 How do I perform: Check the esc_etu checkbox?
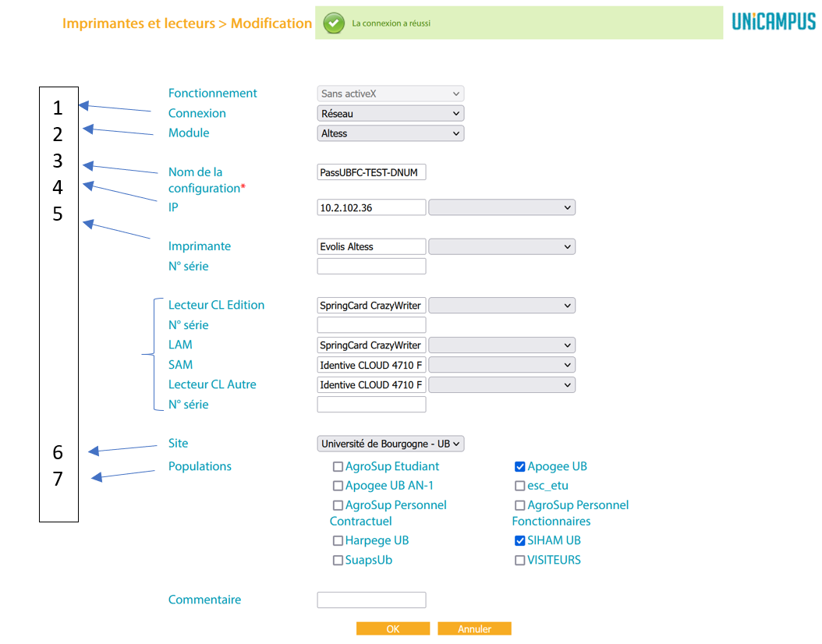[x=520, y=486]
